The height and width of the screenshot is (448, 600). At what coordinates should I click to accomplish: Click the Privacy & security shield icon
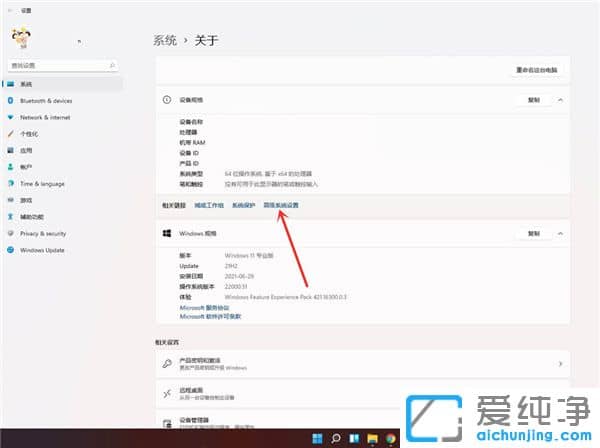(11, 233)
